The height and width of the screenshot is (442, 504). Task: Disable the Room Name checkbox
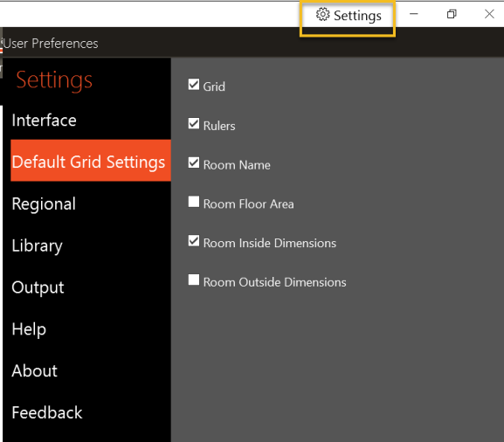194,163
